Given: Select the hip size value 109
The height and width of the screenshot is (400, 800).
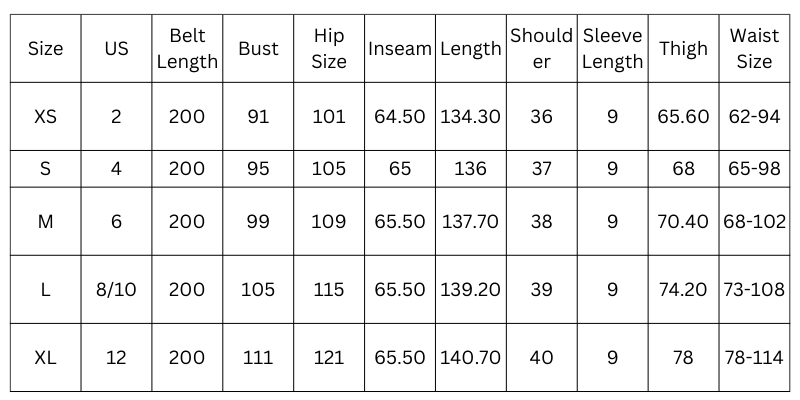Looking at the screenshot, I should 329,222.
